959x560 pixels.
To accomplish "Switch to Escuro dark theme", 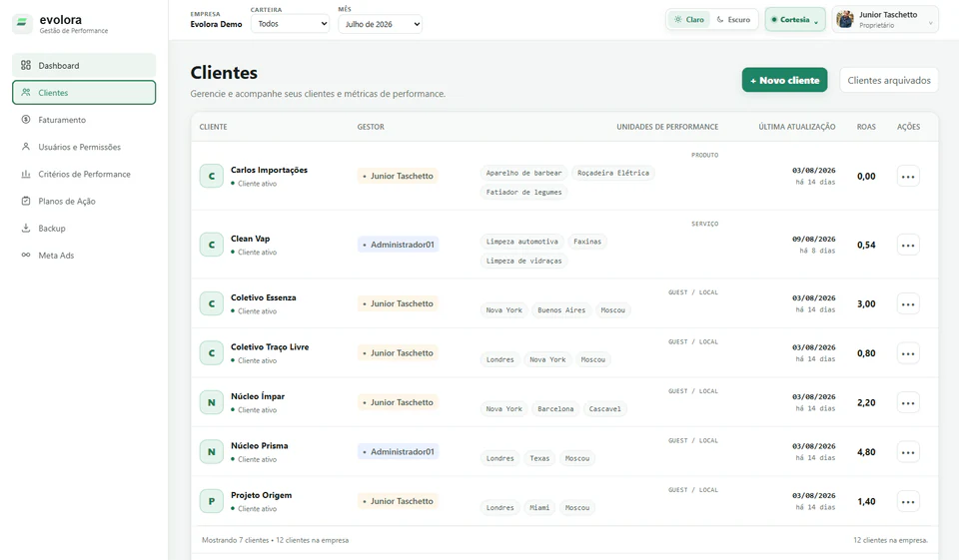I will click(x=733, y=20).
